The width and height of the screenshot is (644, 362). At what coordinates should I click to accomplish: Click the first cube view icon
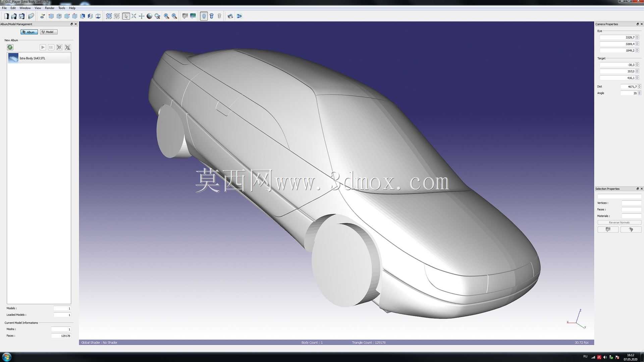[x=51, y=16]
